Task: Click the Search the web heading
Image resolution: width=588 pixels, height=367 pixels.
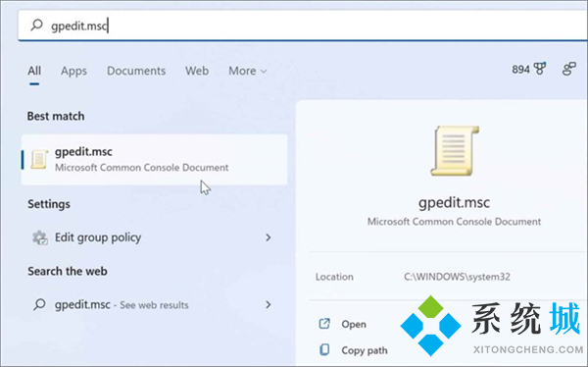Action: (x=68, y=271)
